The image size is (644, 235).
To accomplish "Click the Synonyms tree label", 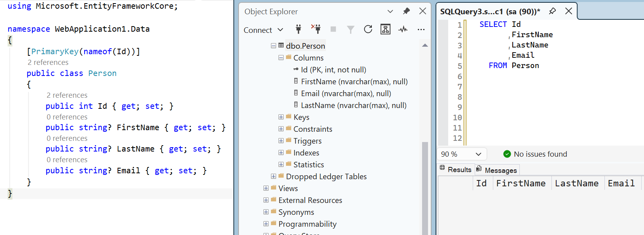I will click(296, 212).
